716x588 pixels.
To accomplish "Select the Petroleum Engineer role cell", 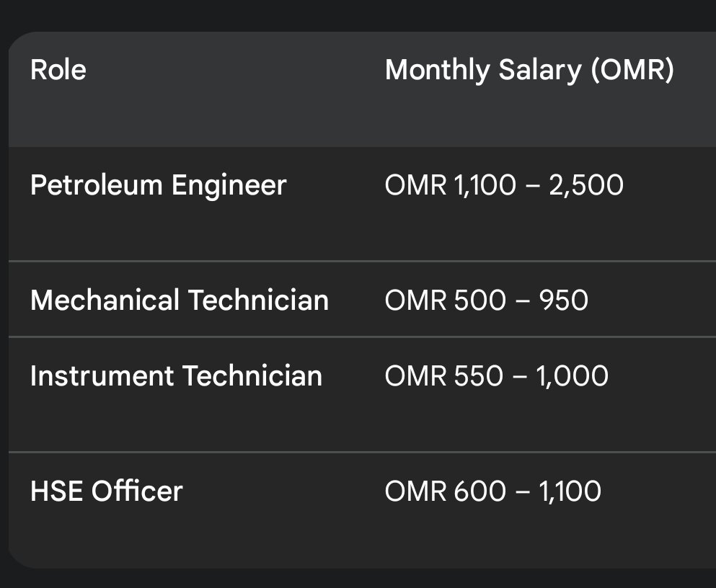I will [x=158, y=185].
